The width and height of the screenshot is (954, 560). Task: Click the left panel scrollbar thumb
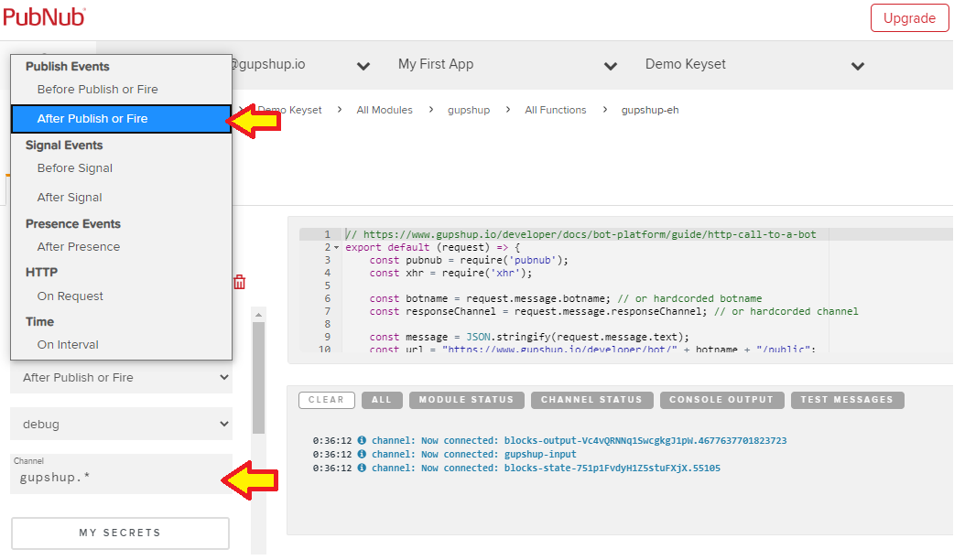258,378
